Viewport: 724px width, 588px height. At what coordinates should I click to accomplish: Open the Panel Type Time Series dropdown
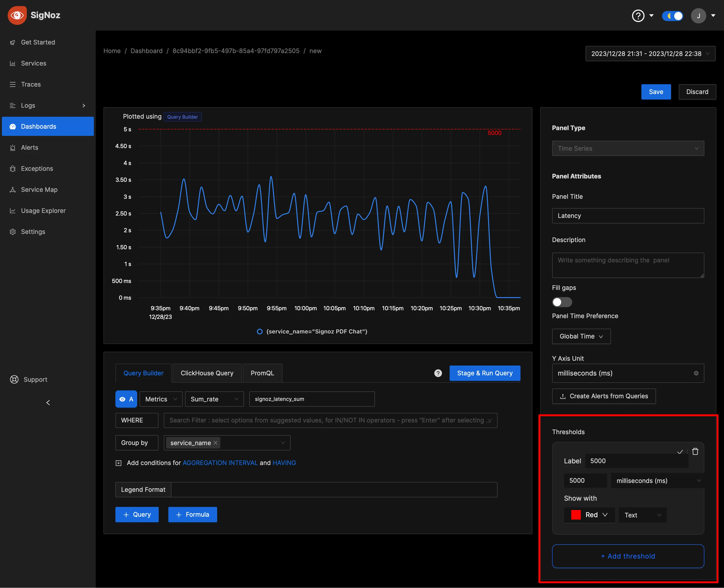point(628,148)
